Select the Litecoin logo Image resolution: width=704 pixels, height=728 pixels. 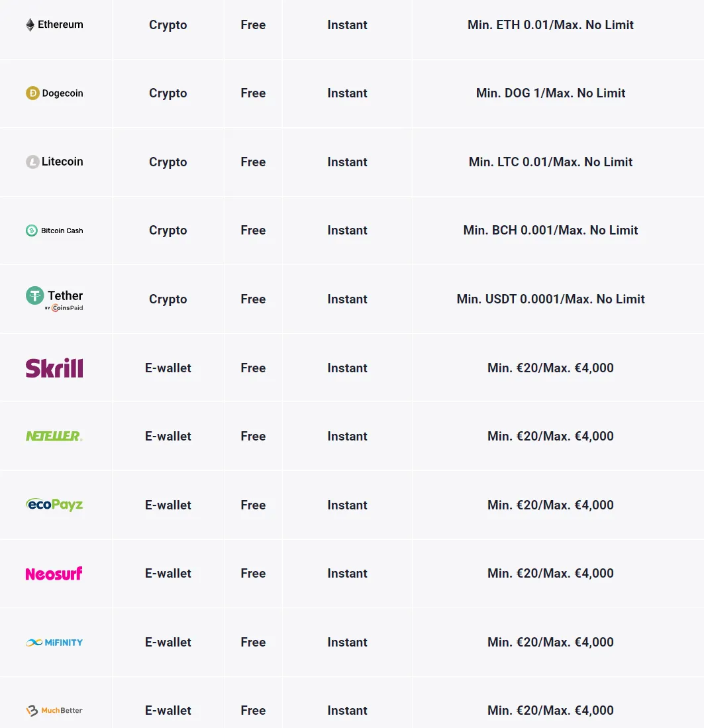(54, 162)
